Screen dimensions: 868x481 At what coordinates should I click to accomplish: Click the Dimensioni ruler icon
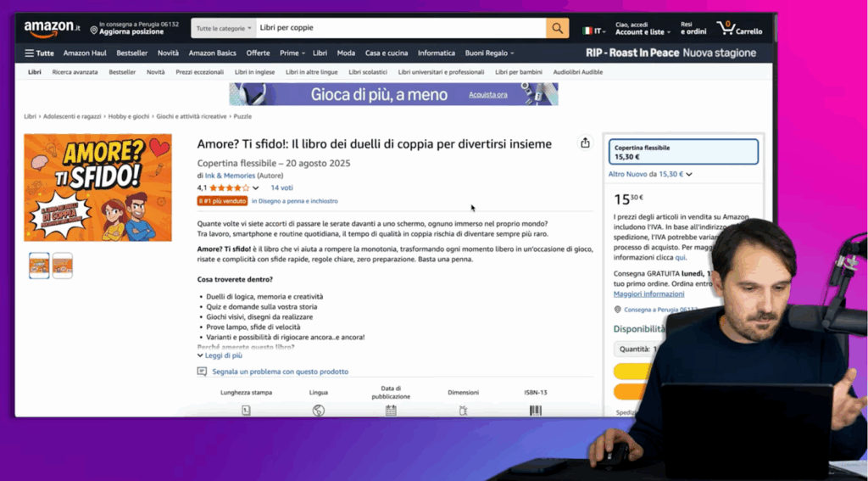coord(464,411)
